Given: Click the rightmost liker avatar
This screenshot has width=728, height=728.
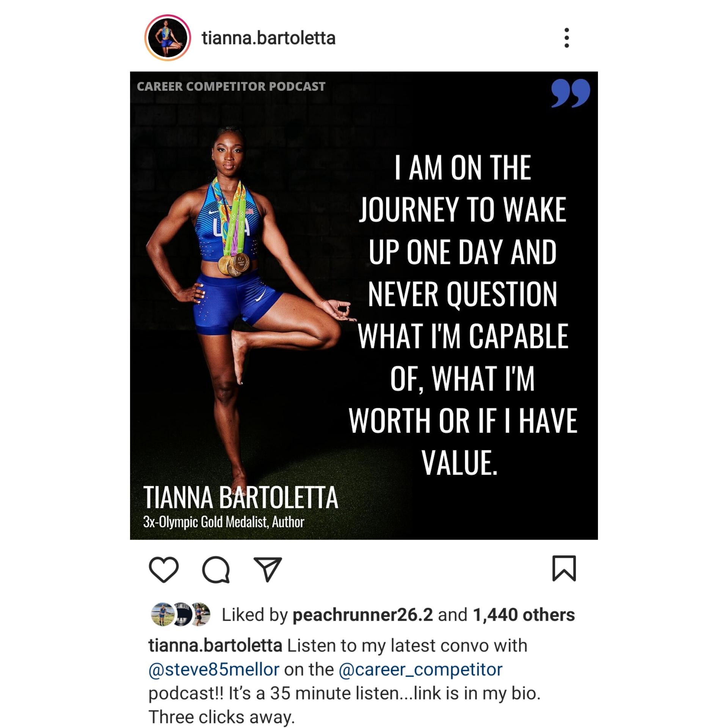Looking at the screenshot, I should [200, 614].
